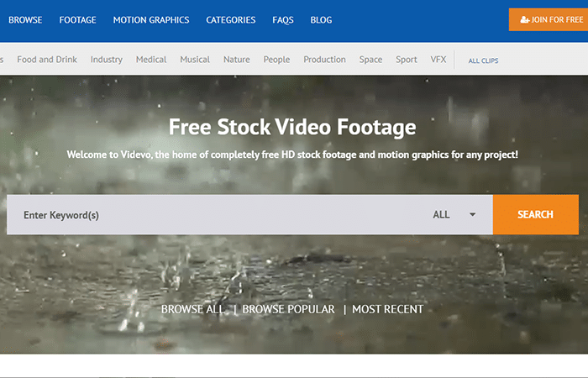Click the Enter Keyword(s) search field
588x378 pixels.
(x=210, y=215)
